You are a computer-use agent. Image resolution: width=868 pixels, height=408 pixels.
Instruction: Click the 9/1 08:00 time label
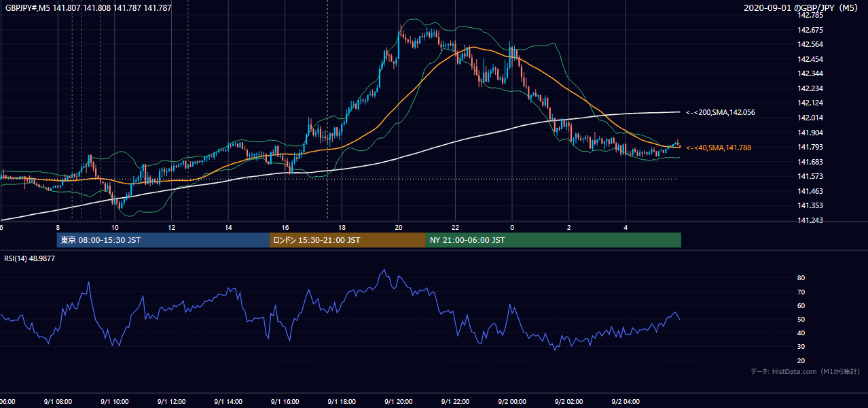tap(57, 402)
